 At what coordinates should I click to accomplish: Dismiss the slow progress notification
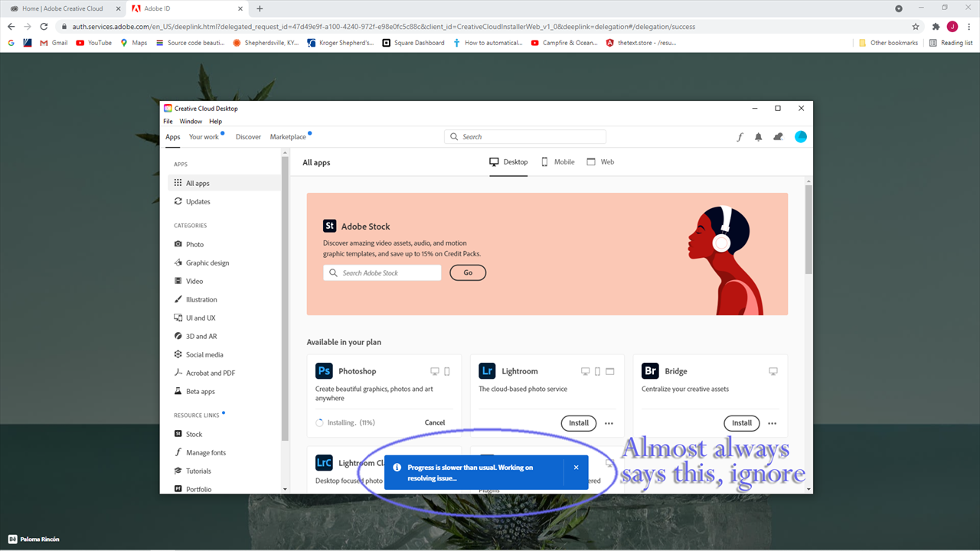tap(577, 468)
